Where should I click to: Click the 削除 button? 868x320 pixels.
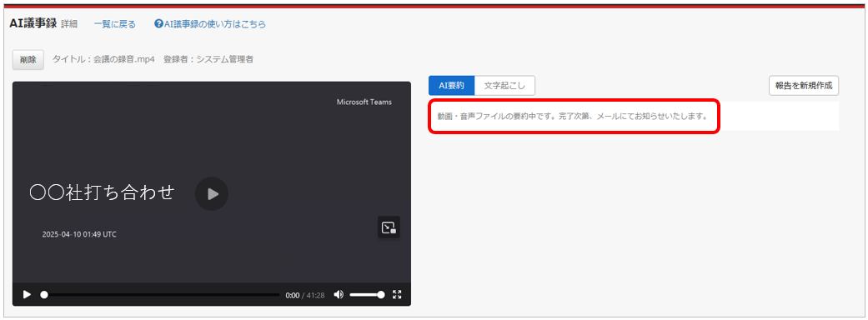(x=28, y=60)
